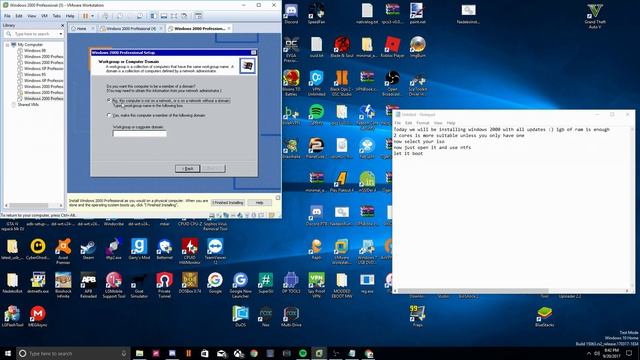Launch the Garry's Mod desktop icon
640x360 pixels.
[x=139, y=249]
